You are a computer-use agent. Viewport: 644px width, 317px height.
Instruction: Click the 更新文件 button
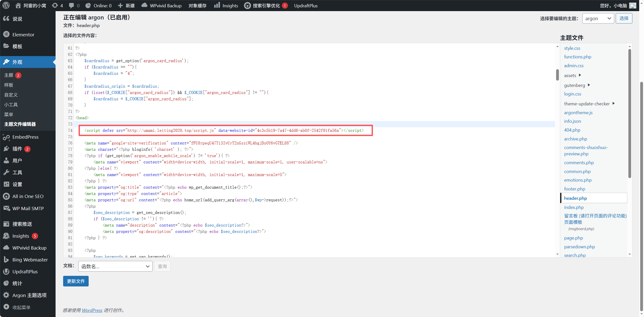pyautogui.click(x=76, y=281)
